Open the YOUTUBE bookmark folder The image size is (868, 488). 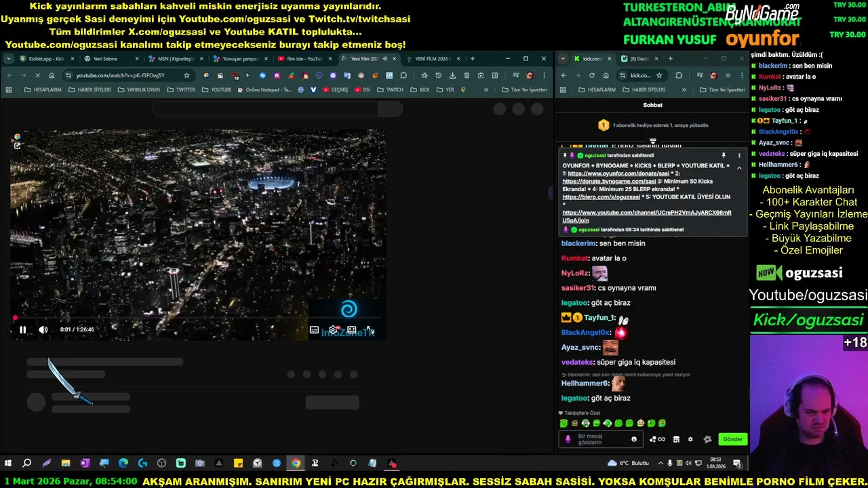216,89
